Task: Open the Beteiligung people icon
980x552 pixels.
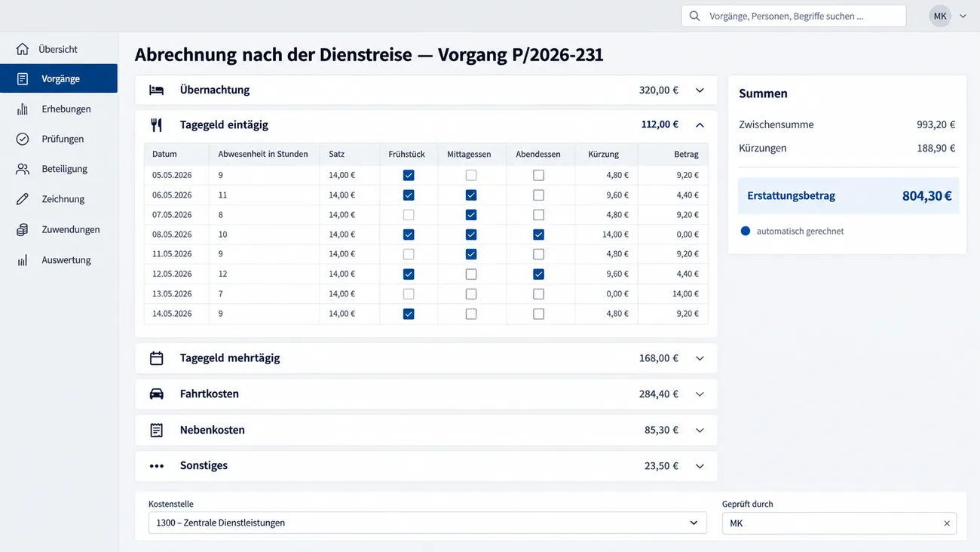Action: (23, 169)
